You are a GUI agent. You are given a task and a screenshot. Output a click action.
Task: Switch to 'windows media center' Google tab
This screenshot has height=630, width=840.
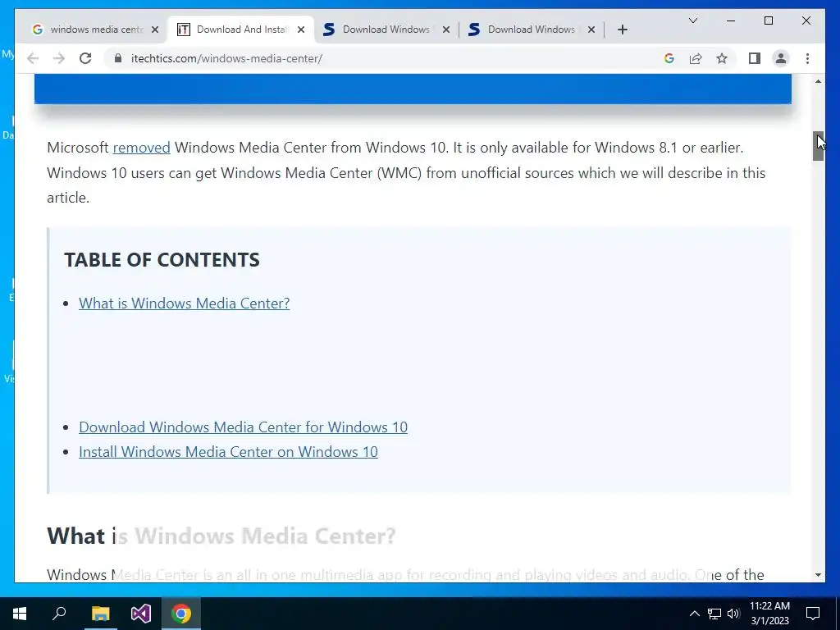[97, 30]
